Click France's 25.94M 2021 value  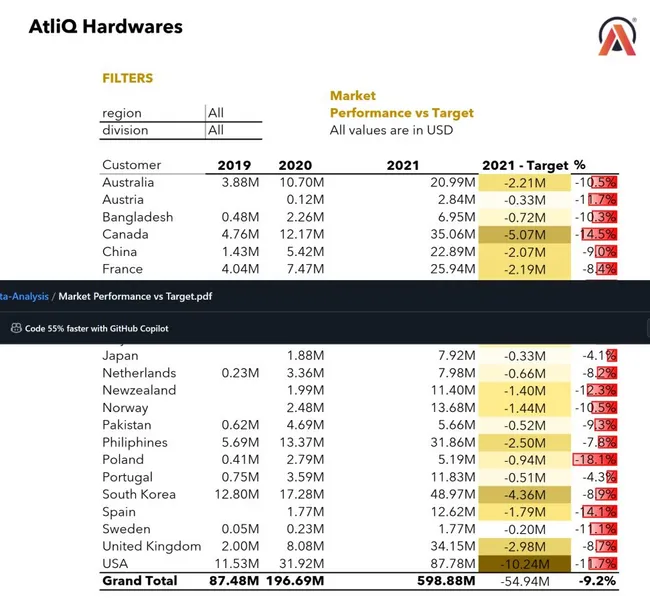click(x=453, y=269)
